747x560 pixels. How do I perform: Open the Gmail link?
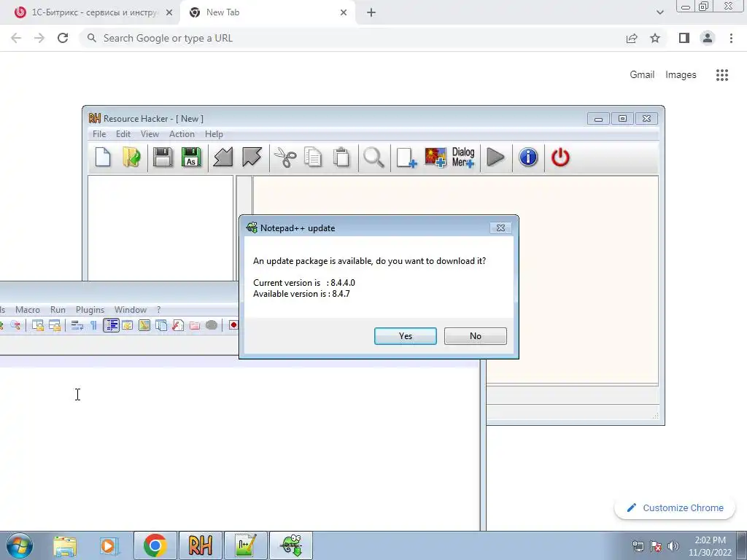[642, 75]
